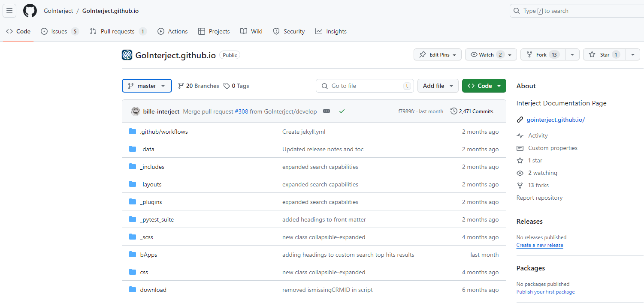Open the Add file dropdown
The width and height of the screenshot is (644, 303).
[x=438, y=86]
